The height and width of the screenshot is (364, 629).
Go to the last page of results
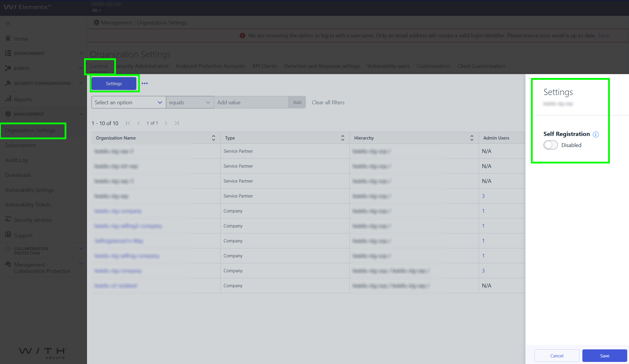pyautogui.click(x=177, y=123)
